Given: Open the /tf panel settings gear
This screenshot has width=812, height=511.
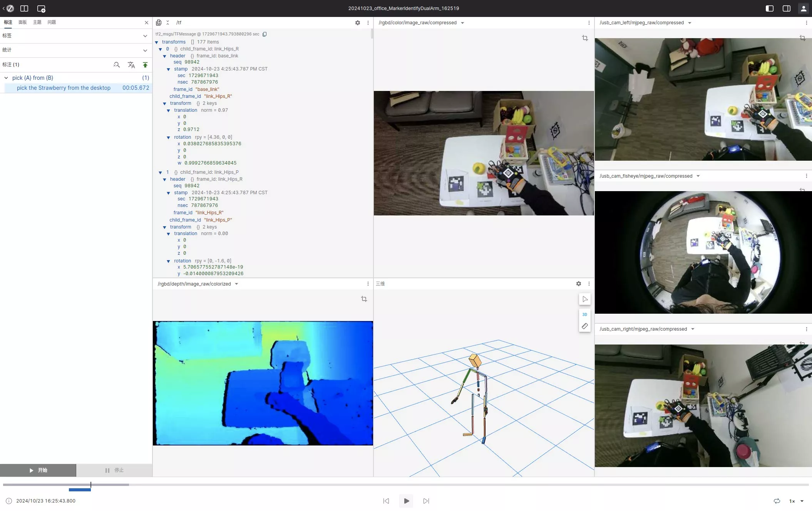Looking at the screenshot, I should [x=358, y=23].
